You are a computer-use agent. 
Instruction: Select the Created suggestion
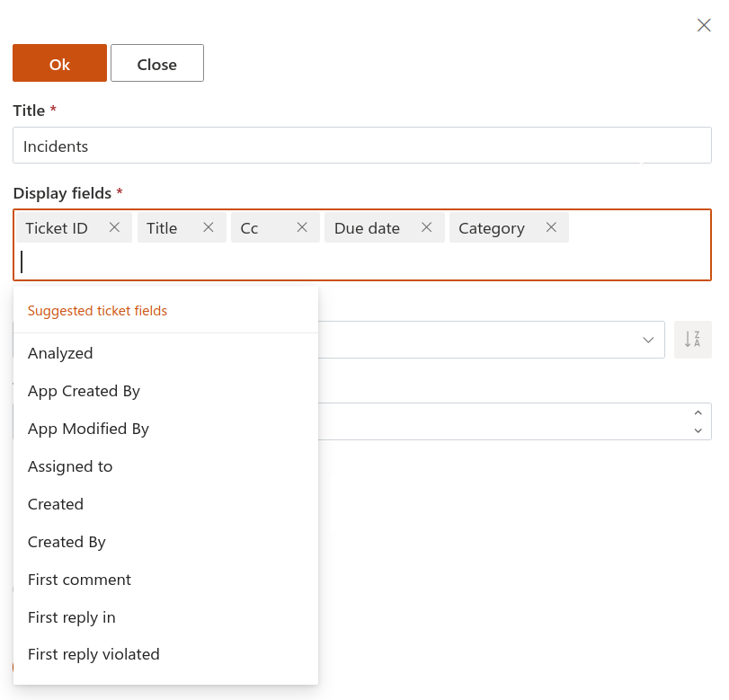point(165,504)
